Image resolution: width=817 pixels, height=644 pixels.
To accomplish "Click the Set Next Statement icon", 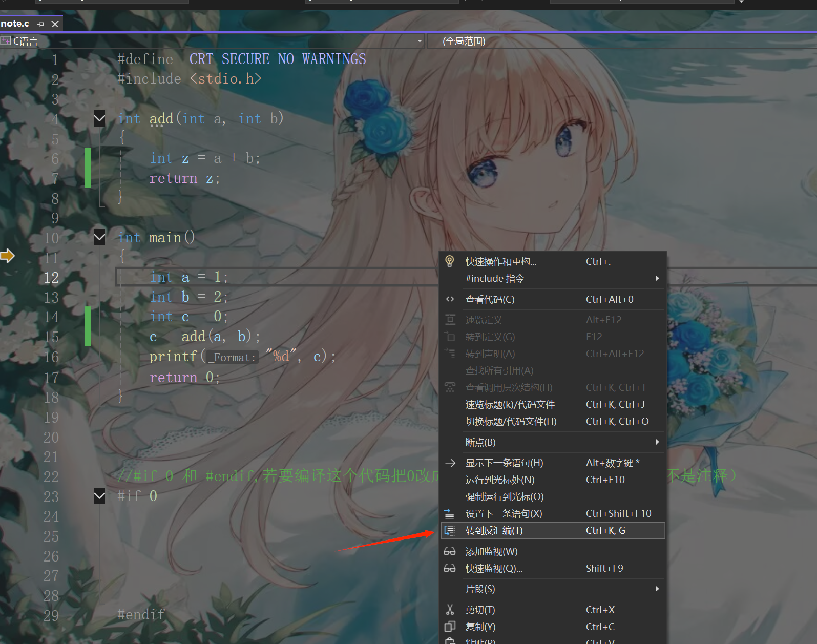I will click(449, 513).
